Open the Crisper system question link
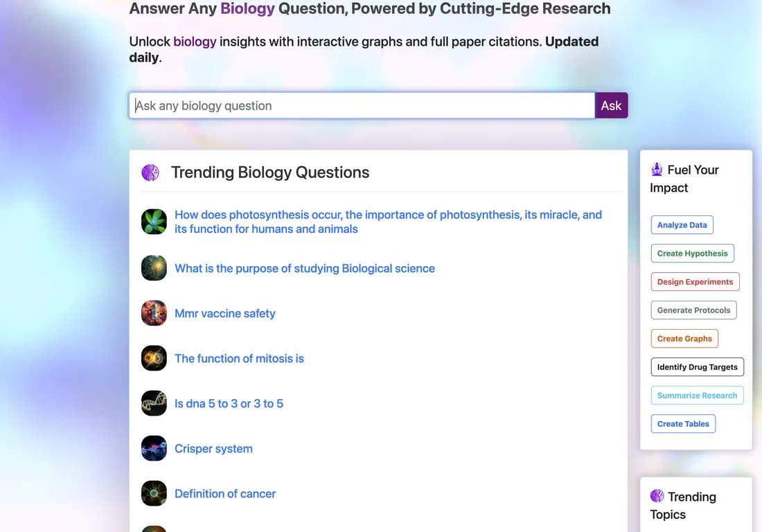This screenshot has width=762, height=532. 214,448
